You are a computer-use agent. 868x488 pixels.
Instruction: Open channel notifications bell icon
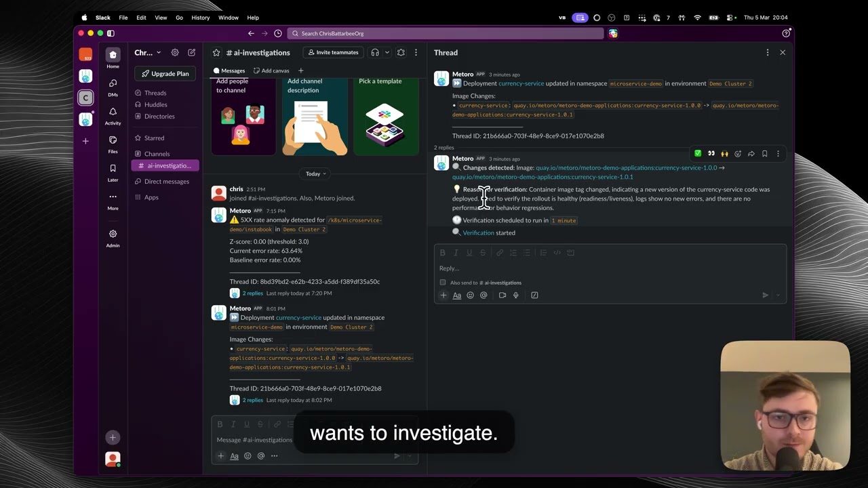401,52
